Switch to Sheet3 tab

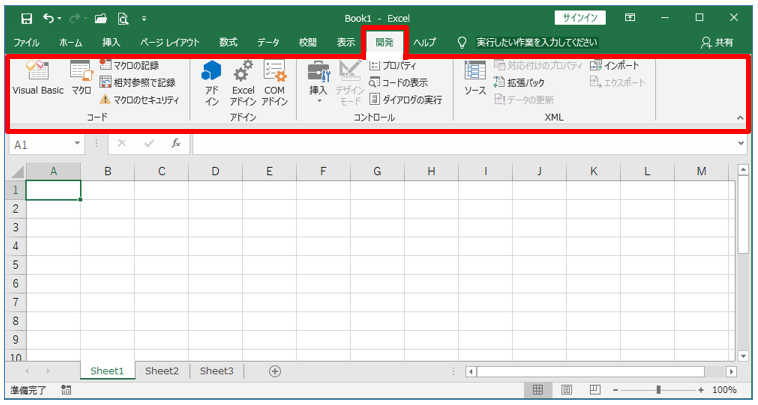[x=217, y=371]
